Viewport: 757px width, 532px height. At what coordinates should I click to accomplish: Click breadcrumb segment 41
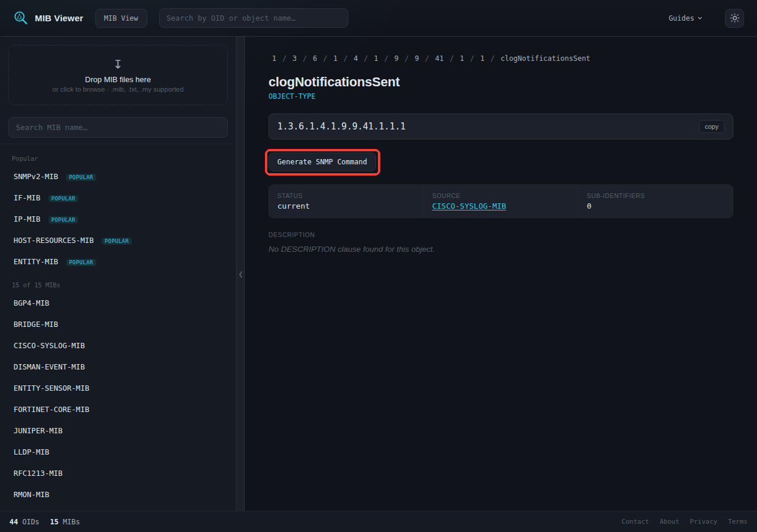[439, 59]
